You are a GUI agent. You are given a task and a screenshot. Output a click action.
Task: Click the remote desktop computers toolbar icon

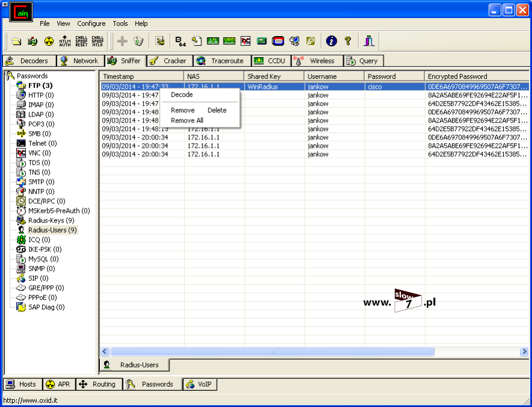click(295, 41)
